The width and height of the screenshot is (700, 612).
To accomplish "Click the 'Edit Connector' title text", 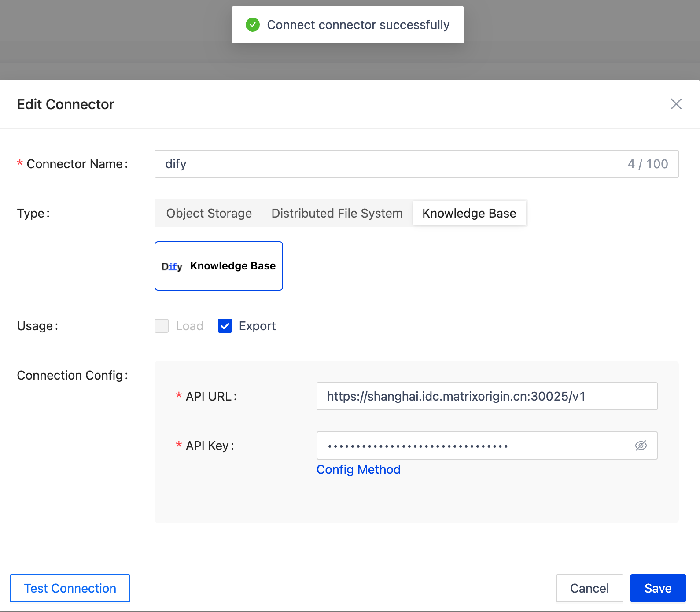I will coord(66,104).
